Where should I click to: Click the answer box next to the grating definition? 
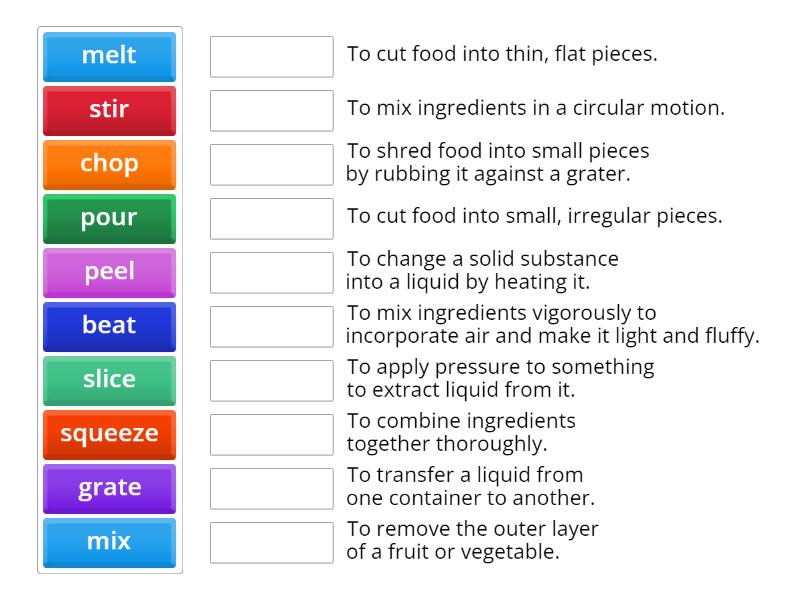pos(271,165)
